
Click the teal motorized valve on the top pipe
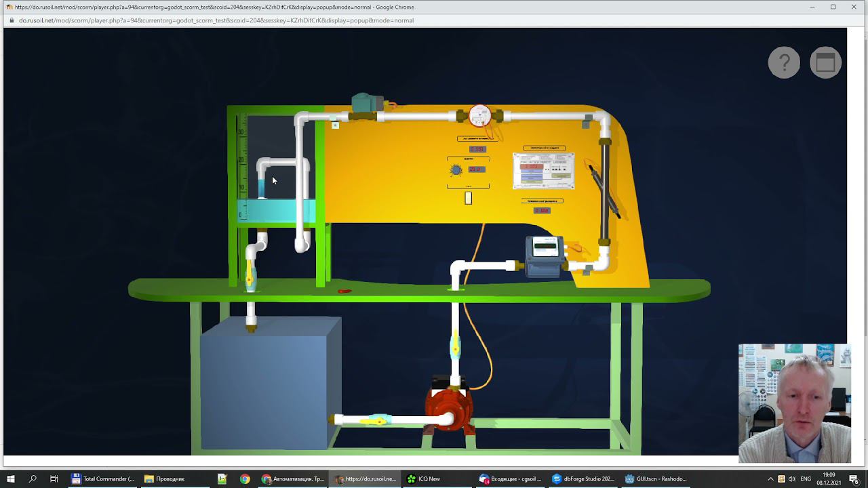tap(367, 103)
